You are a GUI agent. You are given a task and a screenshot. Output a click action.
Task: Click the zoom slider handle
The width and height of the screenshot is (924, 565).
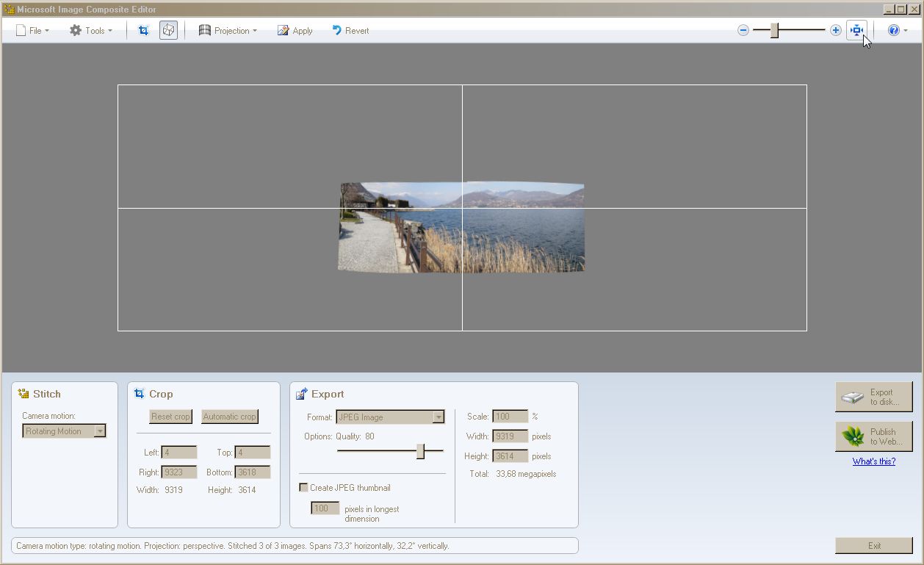tap(774, 30)
